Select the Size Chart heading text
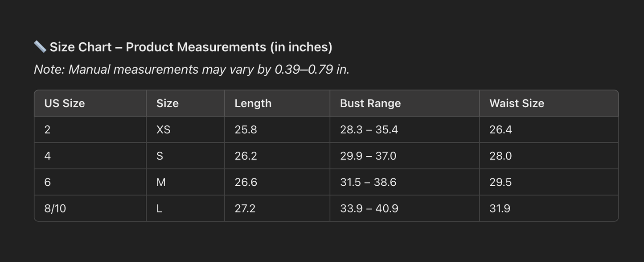This screenshot has height=262, width=644. coord(191,47)
